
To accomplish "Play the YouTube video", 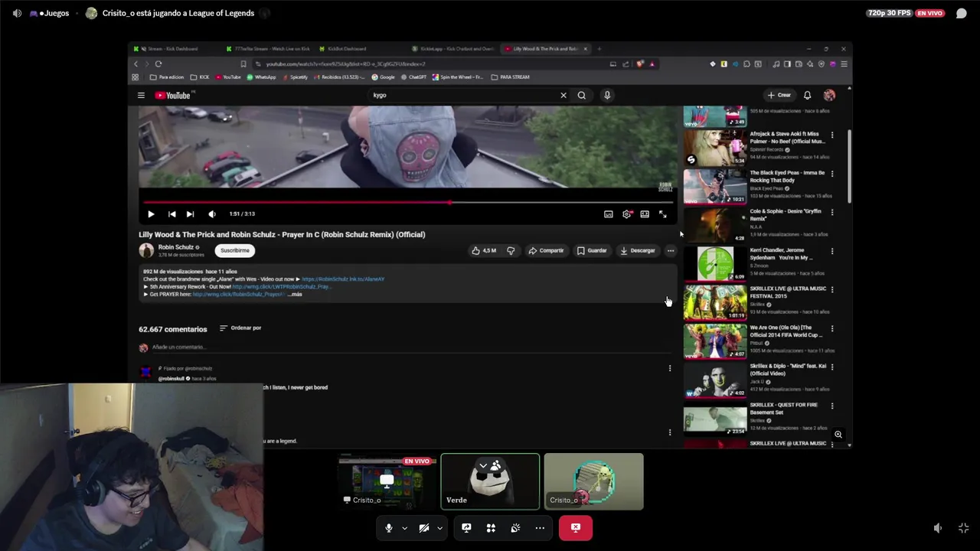I will [151, 214].
